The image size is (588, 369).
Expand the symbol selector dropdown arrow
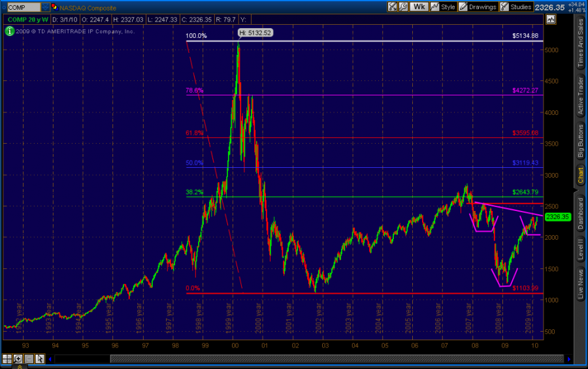coord(45,7)
